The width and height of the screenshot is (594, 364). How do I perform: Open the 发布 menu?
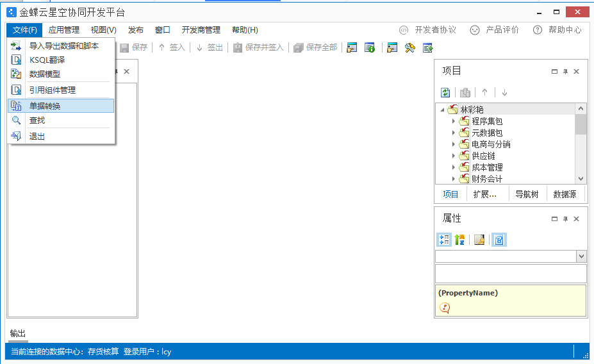(136, 30)
